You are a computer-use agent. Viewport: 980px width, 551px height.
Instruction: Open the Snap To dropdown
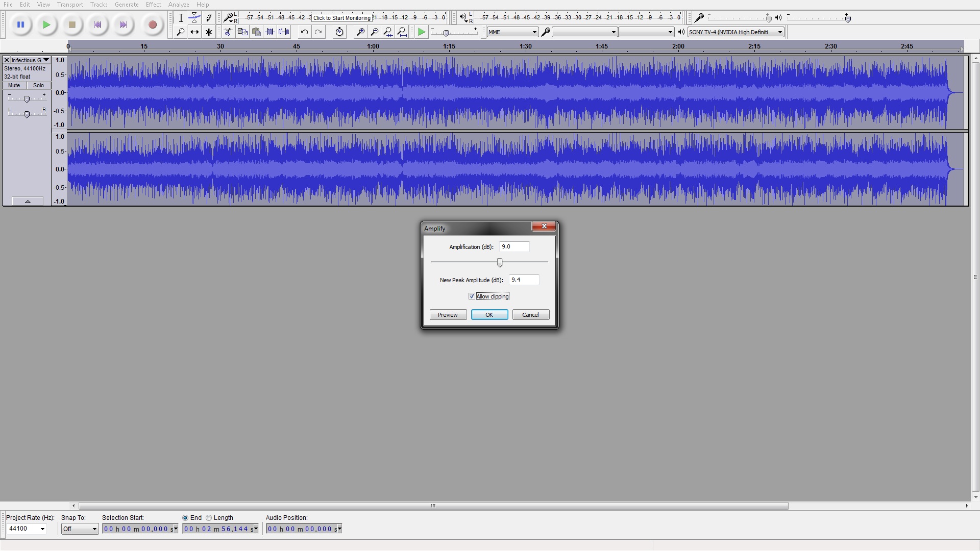pos(94,529)
